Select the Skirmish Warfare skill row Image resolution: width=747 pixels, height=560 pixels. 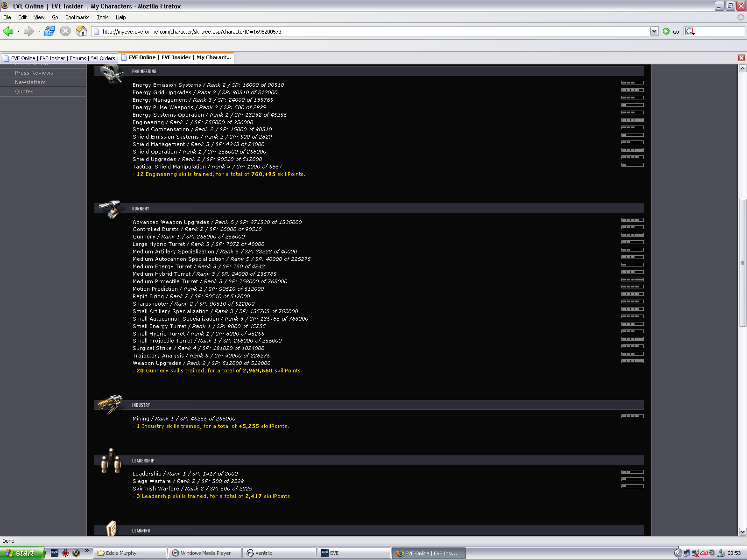(x=192, y=489)
